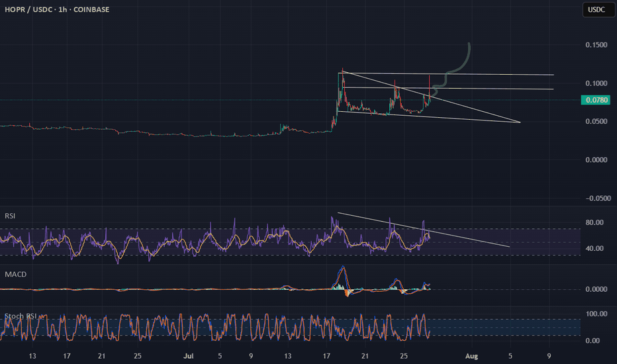This screenshot has width=617, height=364.
Task: Click the RSI indicator label
Action: point(10,216)
